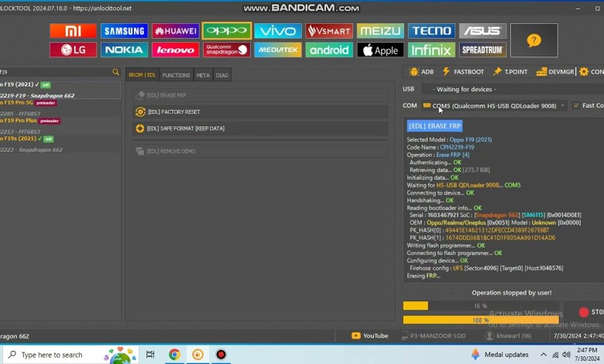
Task: Select the Xiaomi MI brand icon
Action: point(73,31)
